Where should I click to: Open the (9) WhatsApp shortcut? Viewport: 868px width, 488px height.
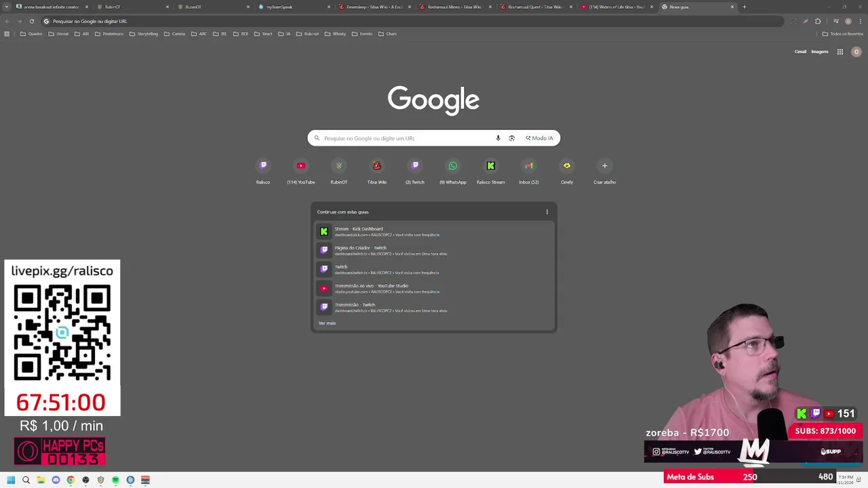coord(453,171)
